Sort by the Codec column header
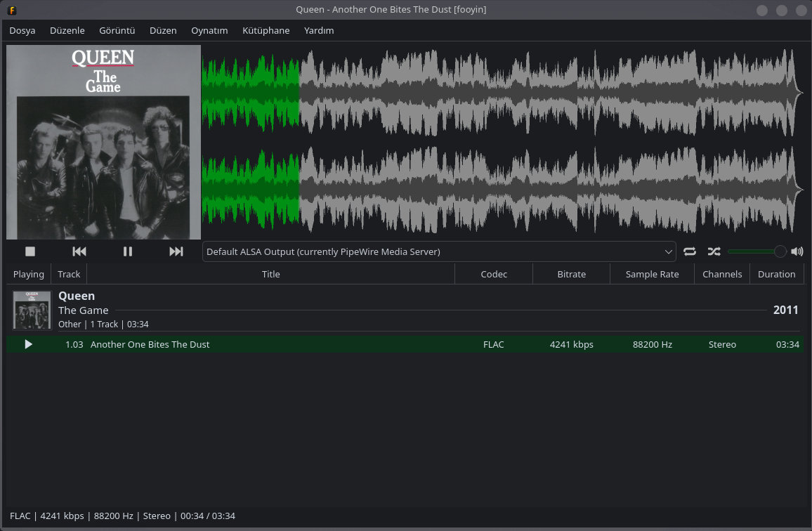 tap(494, 274)
